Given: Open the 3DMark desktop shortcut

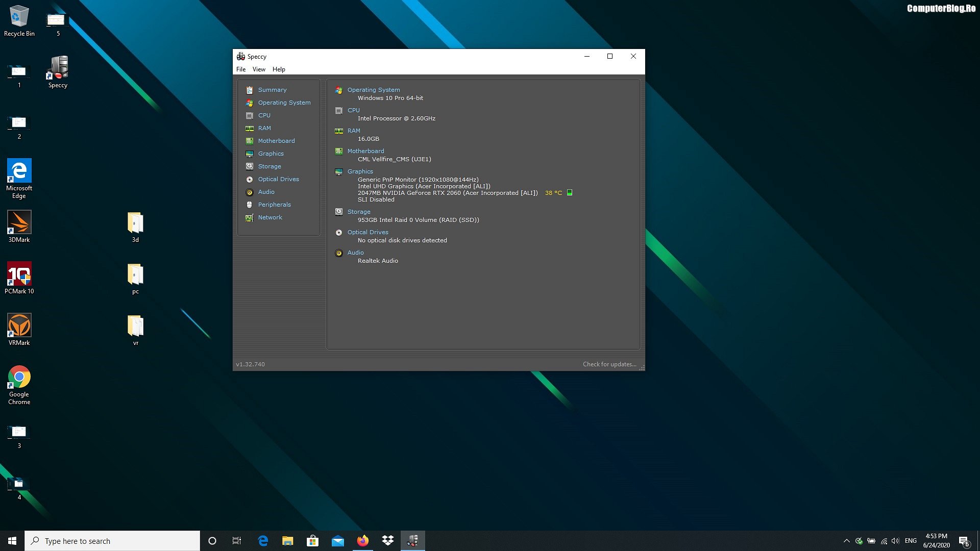Looking at the screenshot, I should (19, 223).
